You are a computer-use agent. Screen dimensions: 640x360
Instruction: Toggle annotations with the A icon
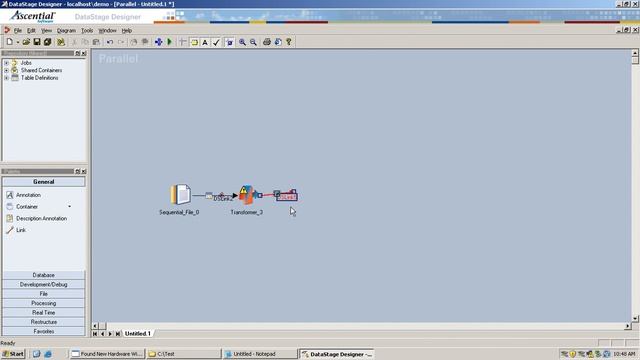pyautogui.click(x=205, y=42)
